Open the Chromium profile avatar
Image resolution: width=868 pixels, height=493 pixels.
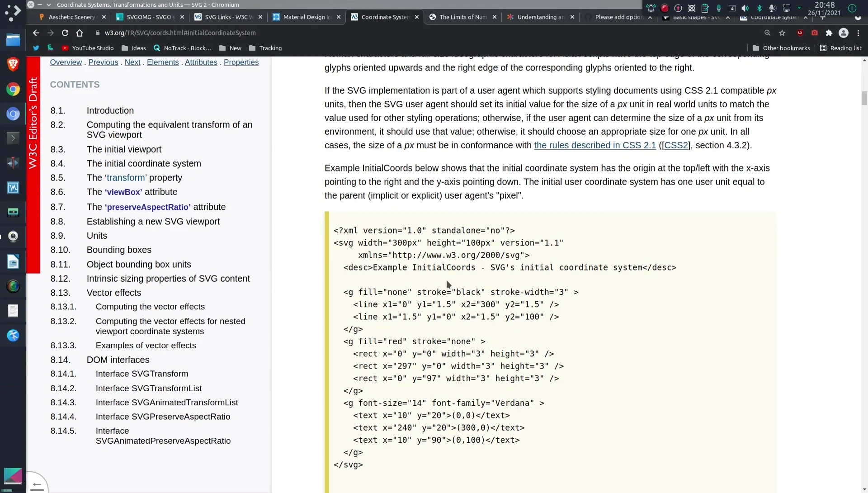844,33
